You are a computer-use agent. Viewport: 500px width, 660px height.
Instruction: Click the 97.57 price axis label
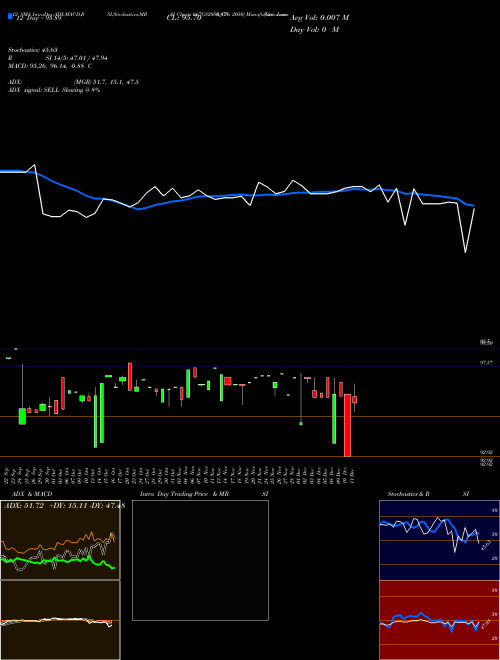click(x=486, y=362)
